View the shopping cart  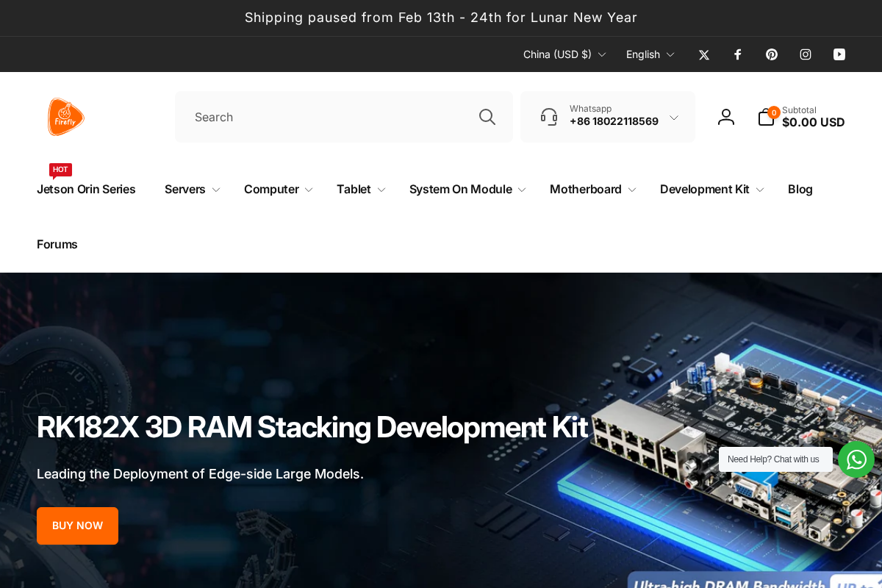click(x=764, y=116)
